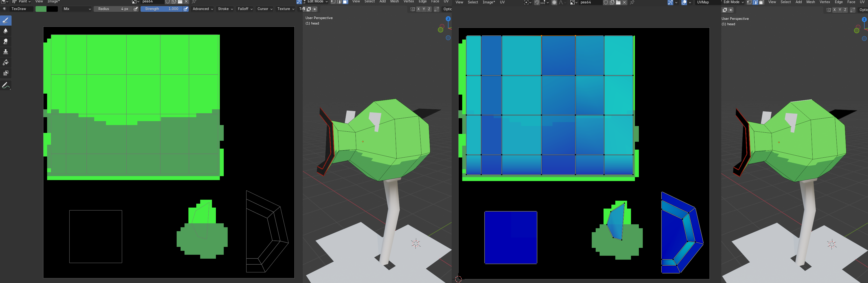The height and width of the screenshot is (283, 868).
Task: Select the Annotate pencil tool
Action: (5, 85)
